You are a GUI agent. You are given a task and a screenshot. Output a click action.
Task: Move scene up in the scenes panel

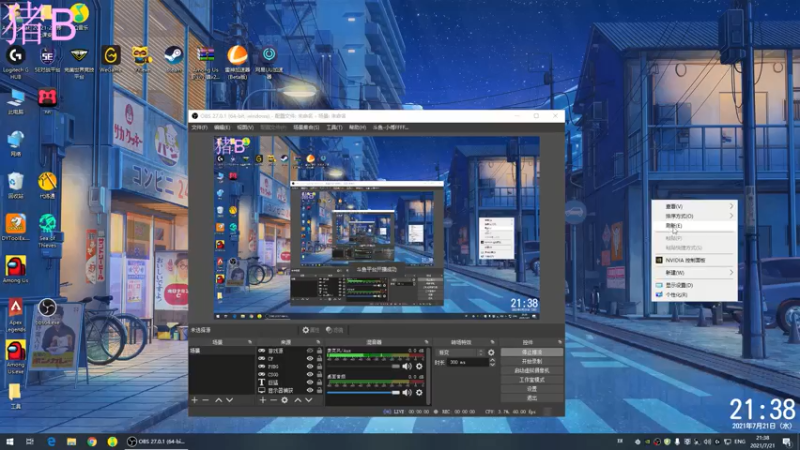click(x=218, y=400)
